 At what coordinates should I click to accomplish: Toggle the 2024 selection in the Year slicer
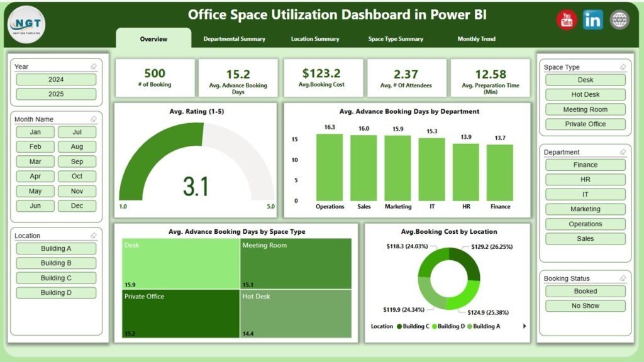tap(55, 79)
